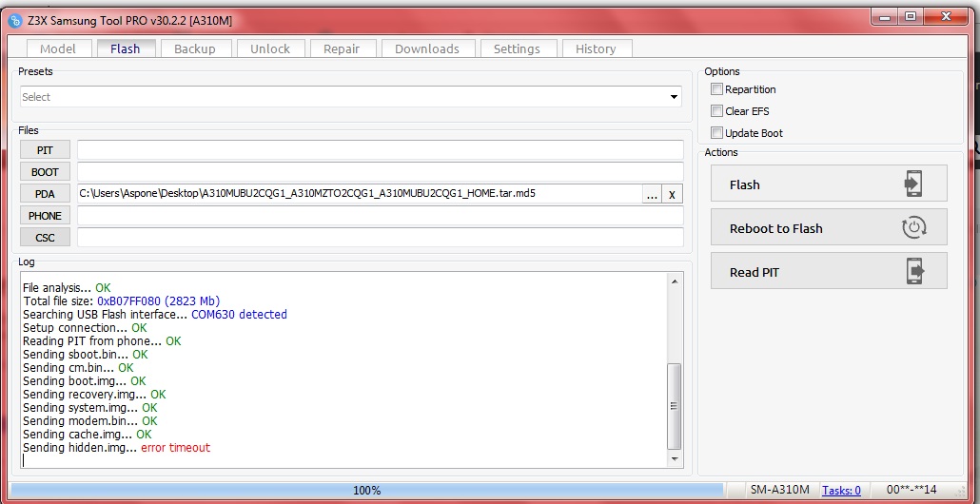The image size is (980, 504).
Task: Click the 'Sending sboot.bin... OK' log line
Action: (x=86, y=354)
